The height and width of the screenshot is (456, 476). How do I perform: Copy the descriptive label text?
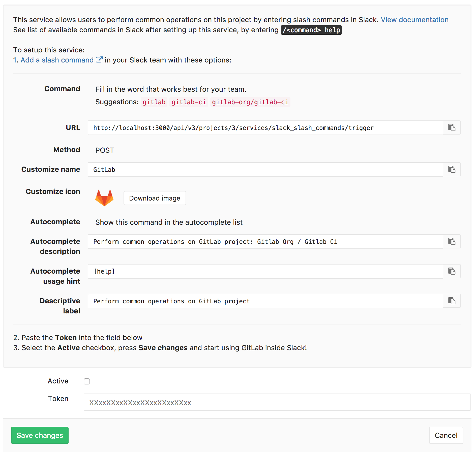click(x=452, y=301)
